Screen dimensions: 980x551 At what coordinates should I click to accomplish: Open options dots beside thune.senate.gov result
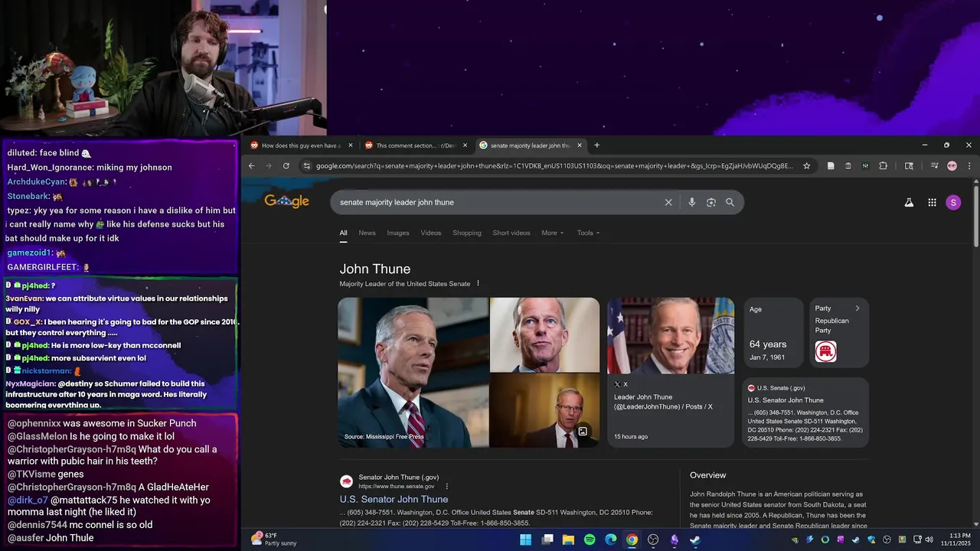click(447, 486)
